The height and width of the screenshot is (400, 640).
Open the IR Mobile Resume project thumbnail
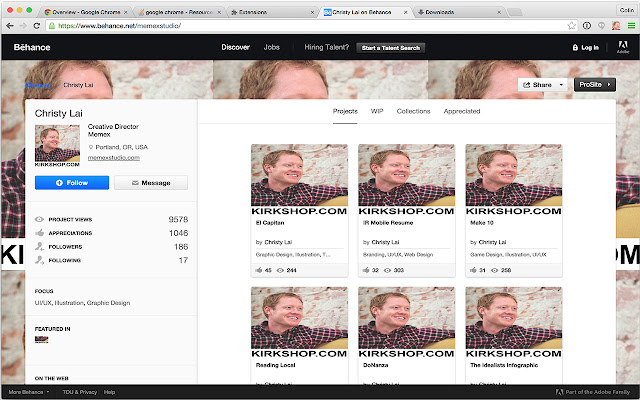pos(407,180)
